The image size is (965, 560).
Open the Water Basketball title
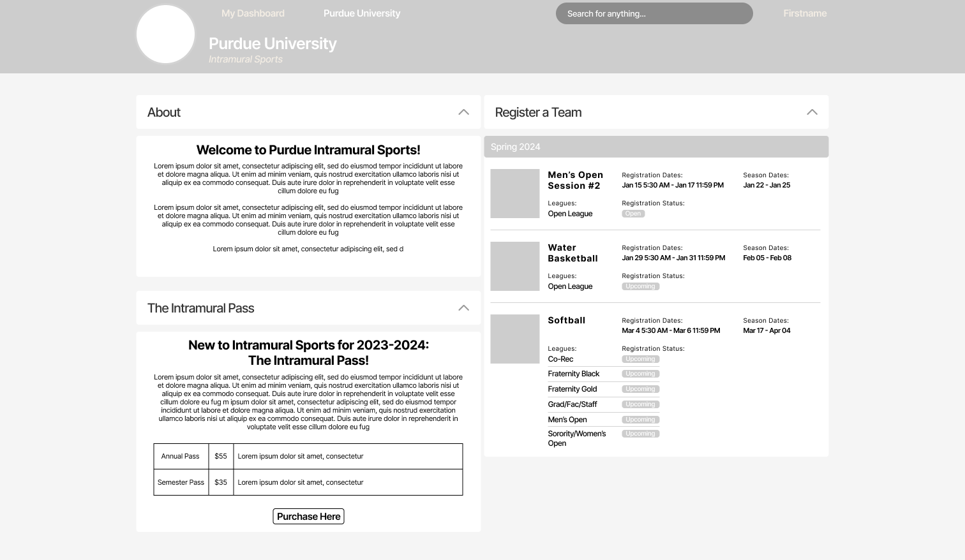tap(572, 253)
